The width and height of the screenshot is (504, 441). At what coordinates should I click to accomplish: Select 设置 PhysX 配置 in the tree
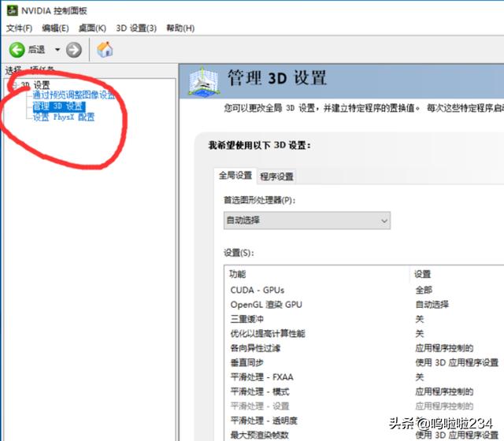(64, 117)
